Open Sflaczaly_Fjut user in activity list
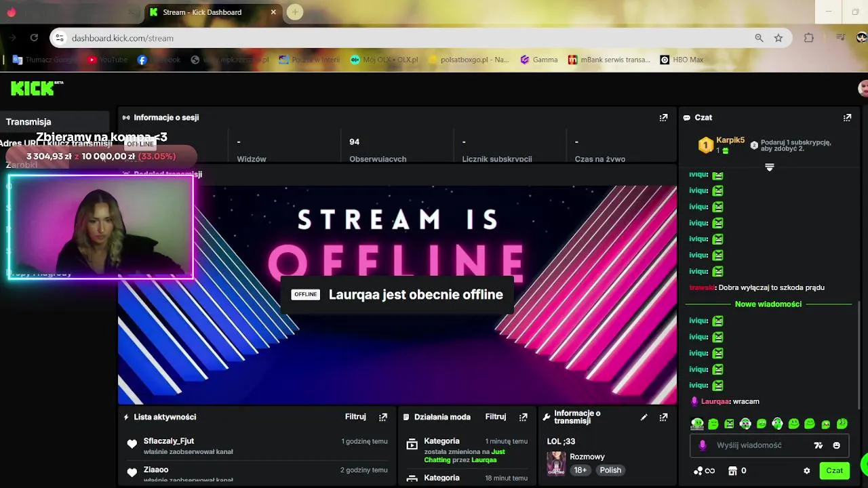This screenshot has height=488, width=868. [169, 441]
